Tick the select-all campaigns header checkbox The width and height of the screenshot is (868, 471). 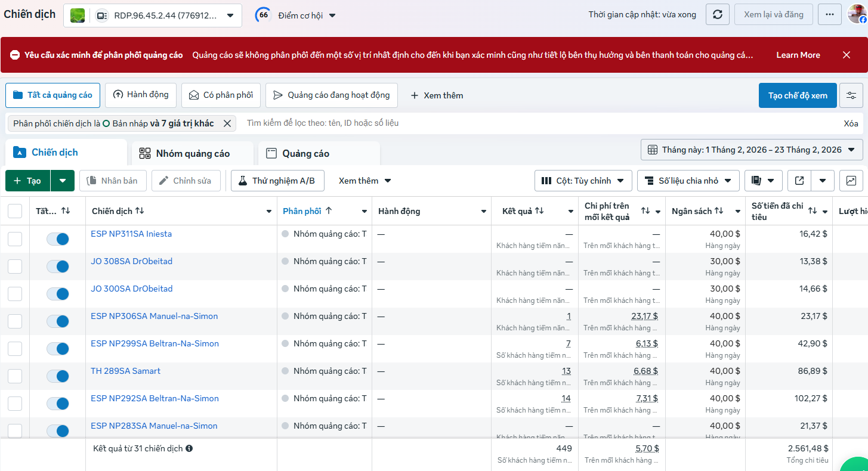(15, 211)
